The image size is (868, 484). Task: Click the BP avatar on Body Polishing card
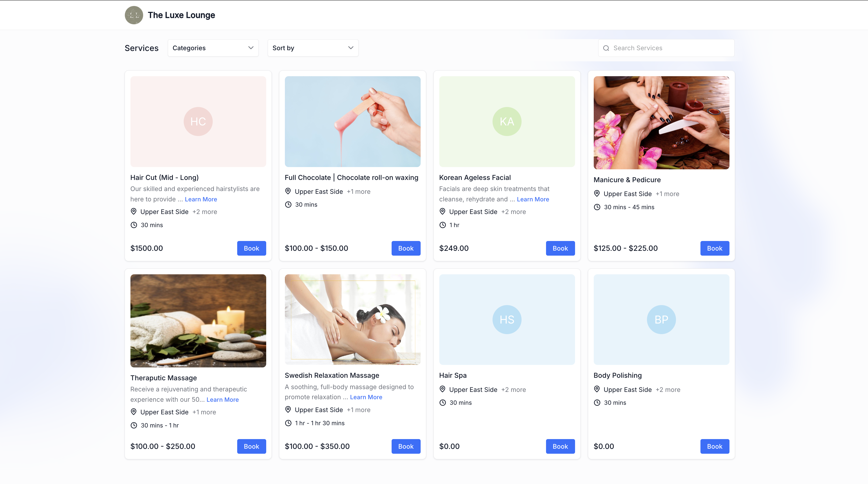coord(661,319)
